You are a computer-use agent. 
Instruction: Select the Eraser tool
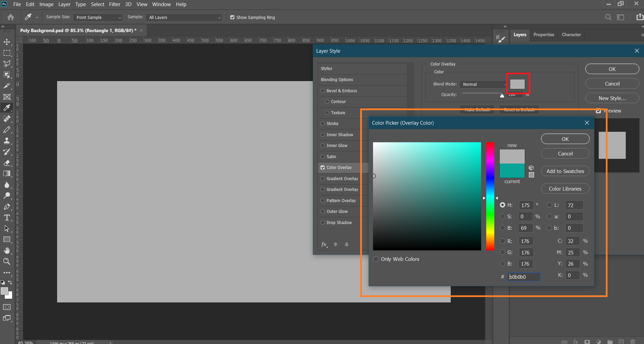7,163
